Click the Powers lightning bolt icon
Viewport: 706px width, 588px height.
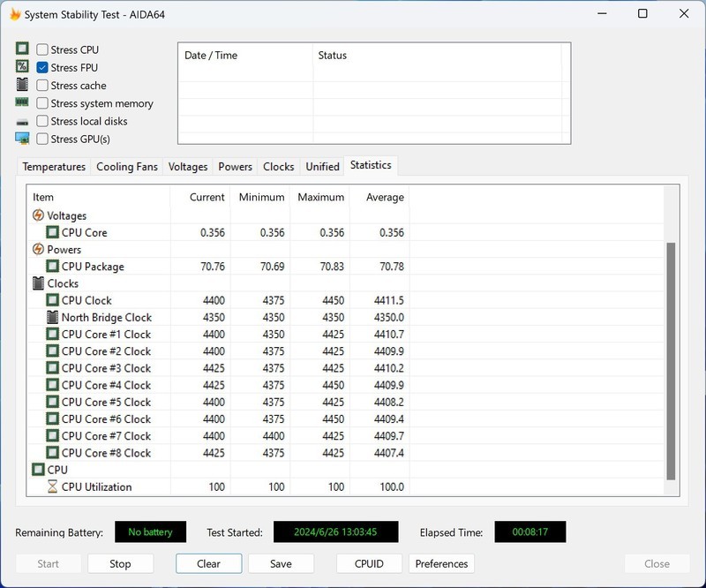click(38, 250)
